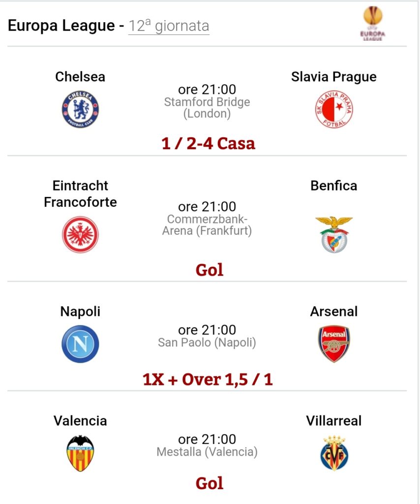Click the Villarreal CVF crest
The height and width of the screenshot is (504, 420).
point(334,453)
